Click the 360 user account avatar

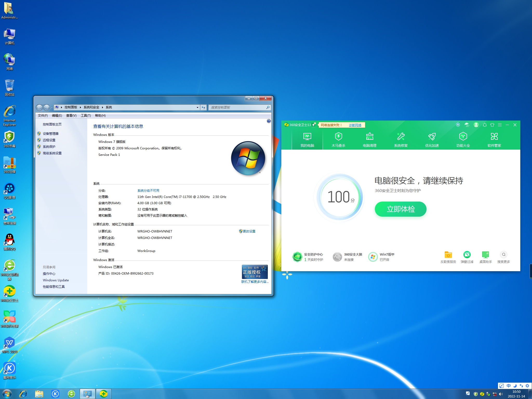point(476,125)
